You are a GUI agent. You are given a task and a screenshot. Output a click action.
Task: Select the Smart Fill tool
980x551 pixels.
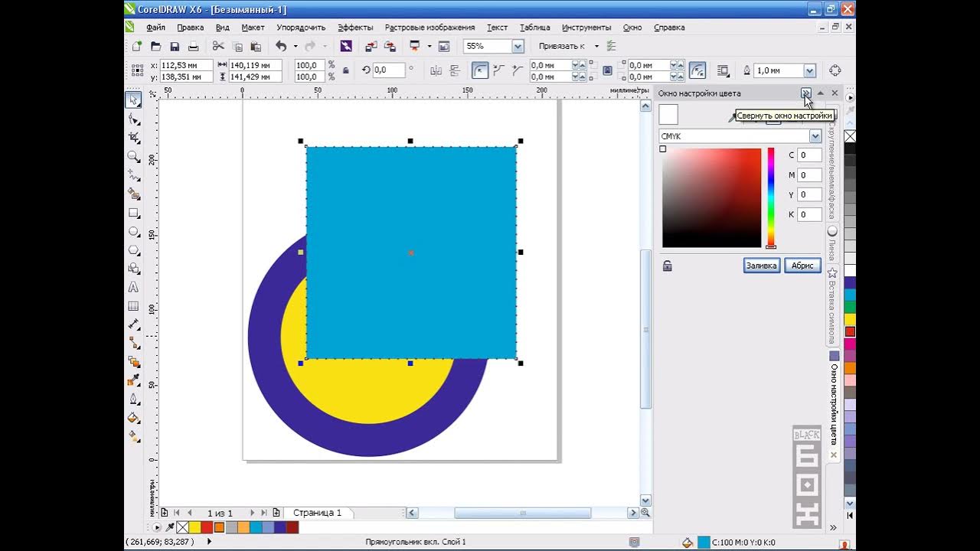[x=134, y=194]
